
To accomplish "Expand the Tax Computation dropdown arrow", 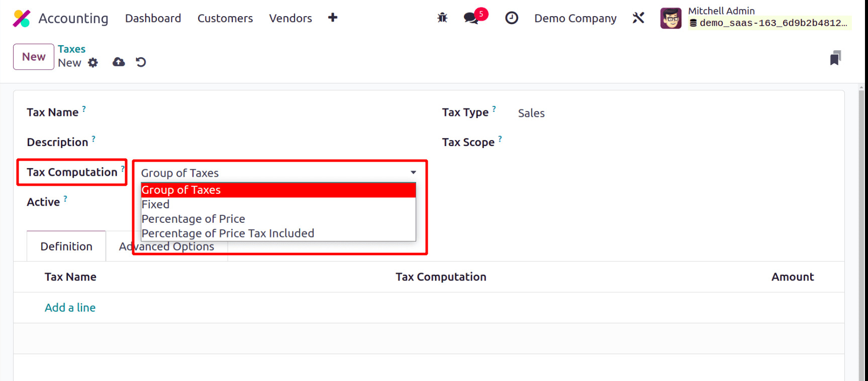I will coord(413,173).
